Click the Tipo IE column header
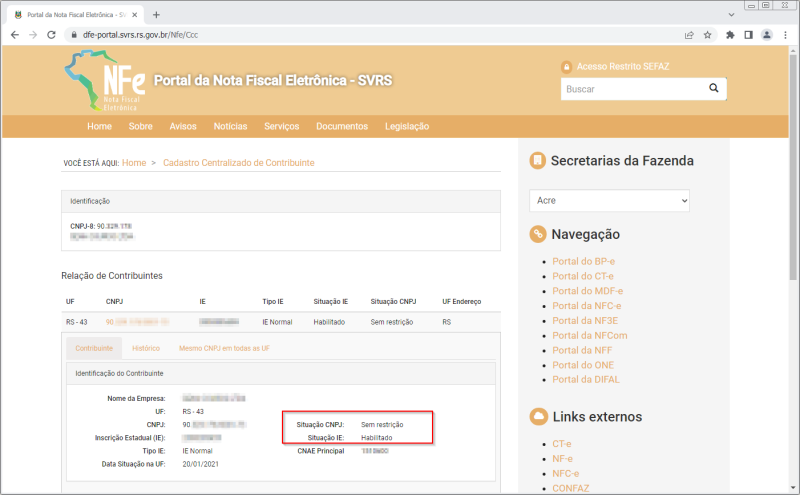The height and width of the screenshot is (495, 800). pyautogui.click(x=273, y=302)
